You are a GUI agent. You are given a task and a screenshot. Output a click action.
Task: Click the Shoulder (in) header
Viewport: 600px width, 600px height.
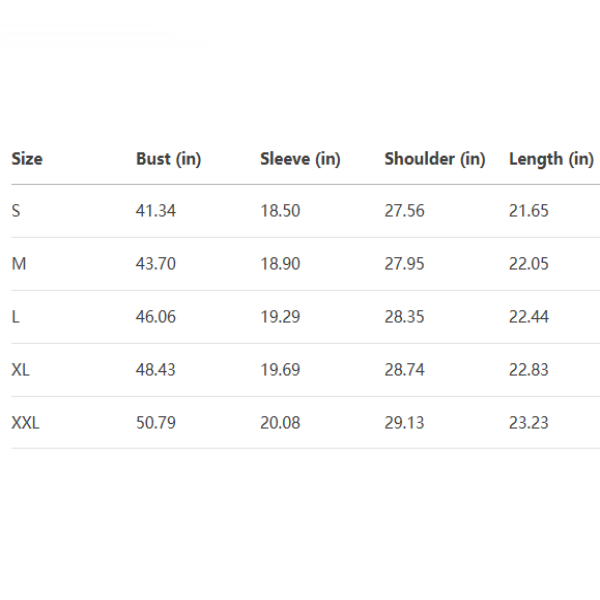[434, 159]
